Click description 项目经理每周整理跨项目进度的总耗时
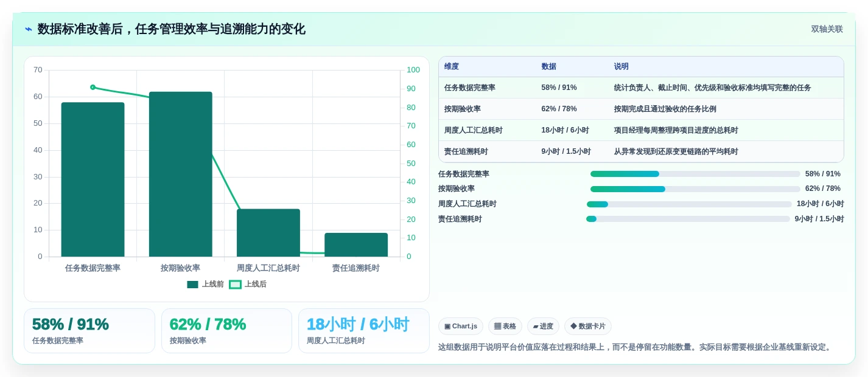The image size is (868, 377). 676,130
